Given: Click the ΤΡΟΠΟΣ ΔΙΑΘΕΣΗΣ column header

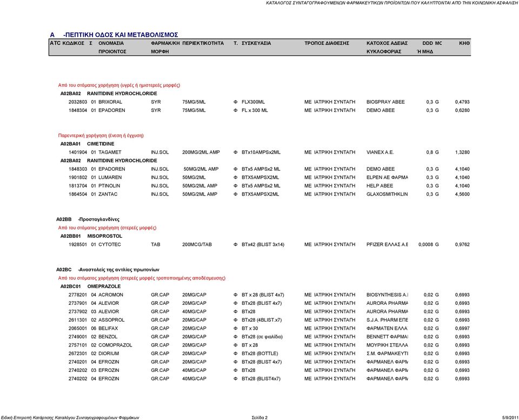Looking at the screenshot, I should coord(327,43).
